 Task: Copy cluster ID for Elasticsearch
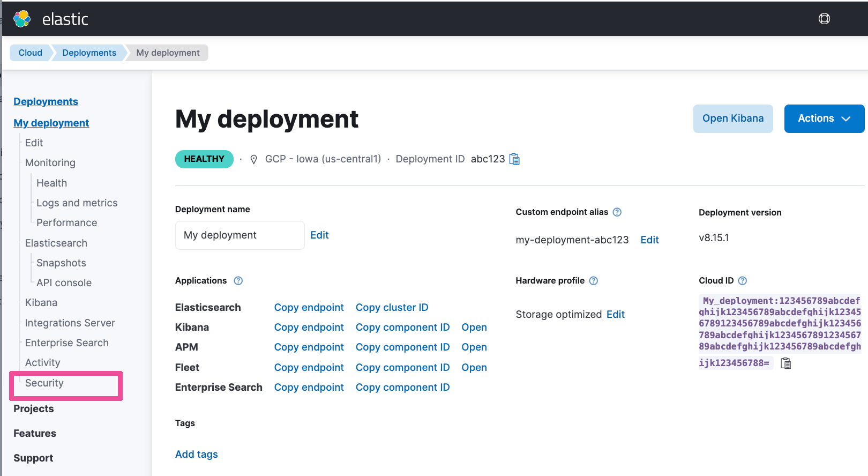tap(392, 308)
